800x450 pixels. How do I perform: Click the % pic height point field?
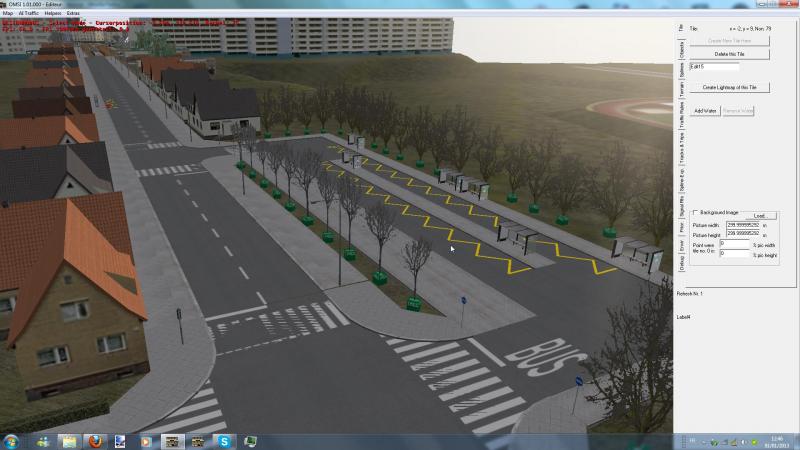tap(735, 253)
